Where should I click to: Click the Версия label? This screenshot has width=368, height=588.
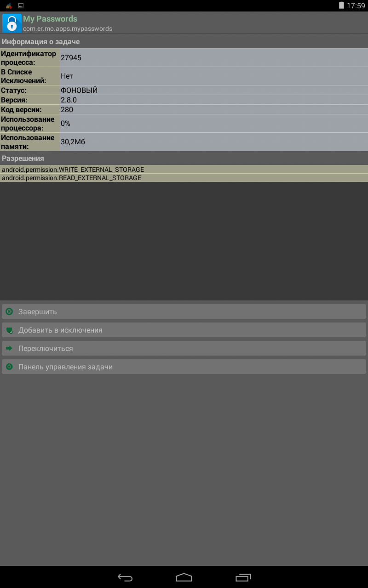(14, 100)
